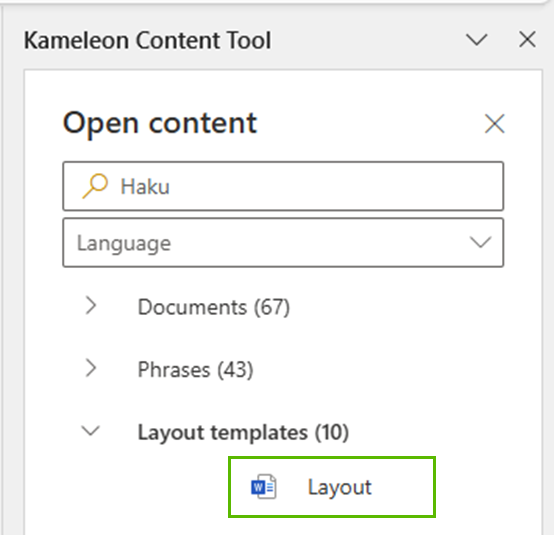Click the Word document icon beside Layout

click(x=264, y=487)
